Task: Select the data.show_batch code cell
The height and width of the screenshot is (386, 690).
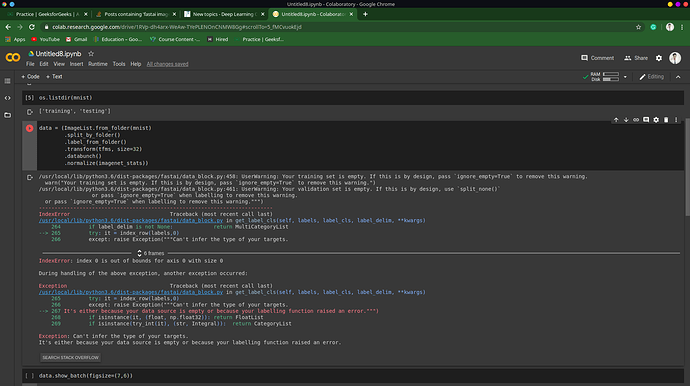Action: (353, 376)
